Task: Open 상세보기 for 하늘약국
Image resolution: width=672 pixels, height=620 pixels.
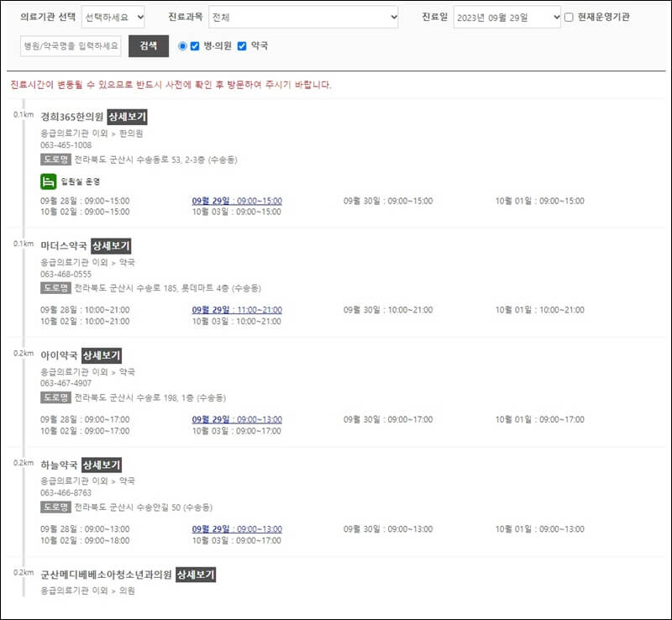Action: point(102,465)
